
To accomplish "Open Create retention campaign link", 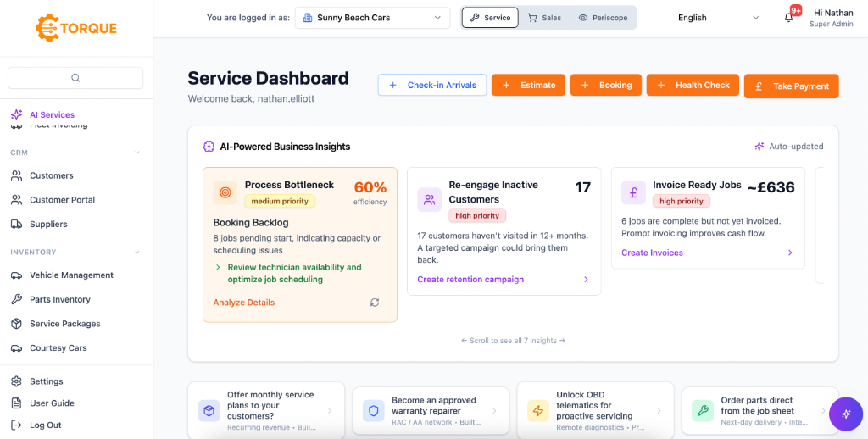I will tap(470, 280).
